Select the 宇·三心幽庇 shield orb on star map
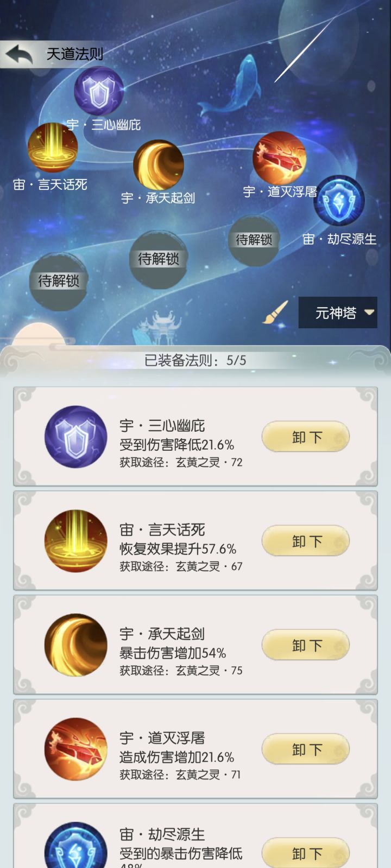 pyautogui.click(x=99, y=92)
